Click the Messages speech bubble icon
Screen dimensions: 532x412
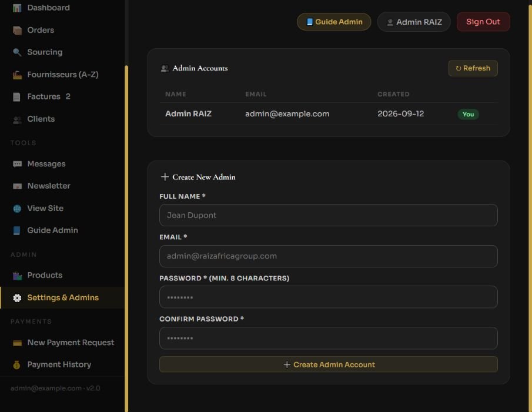pos(17,164)
